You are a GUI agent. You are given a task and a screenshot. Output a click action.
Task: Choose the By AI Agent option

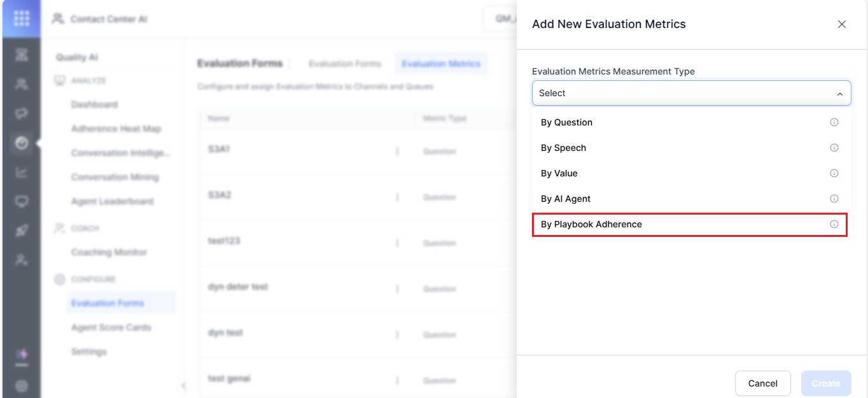click(566, 199)
